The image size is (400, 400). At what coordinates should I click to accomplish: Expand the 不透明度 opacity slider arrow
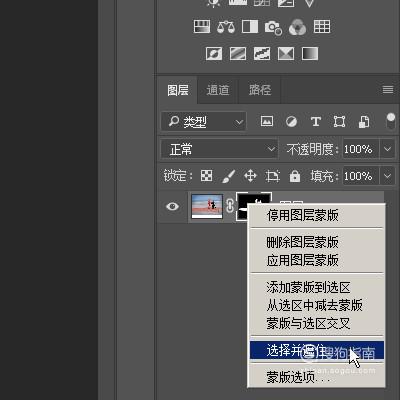387,149
